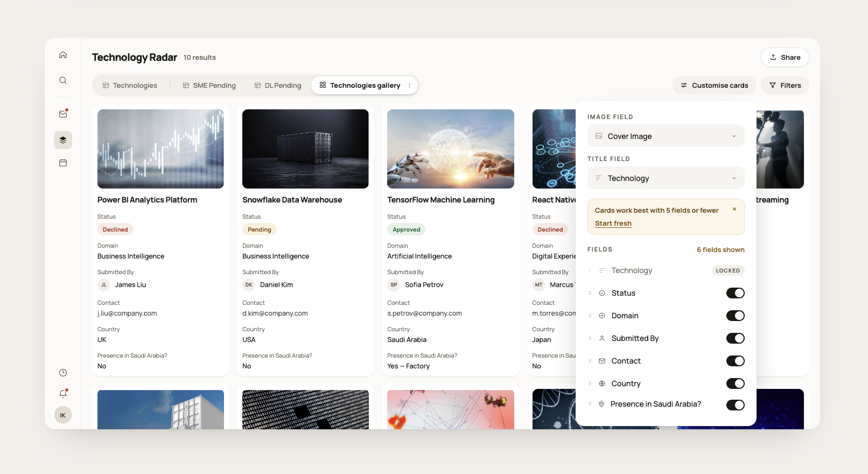
Task: Click the TensorFlow Machine Learning title
Action: (x=441, y=200)
